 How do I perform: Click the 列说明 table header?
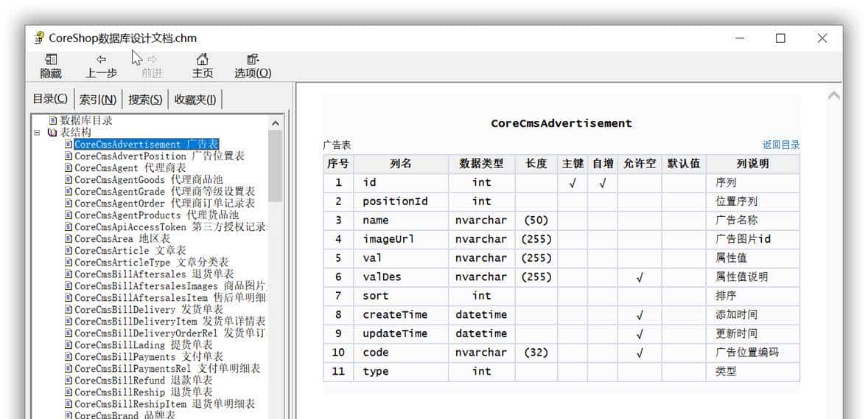coord(753,164)
